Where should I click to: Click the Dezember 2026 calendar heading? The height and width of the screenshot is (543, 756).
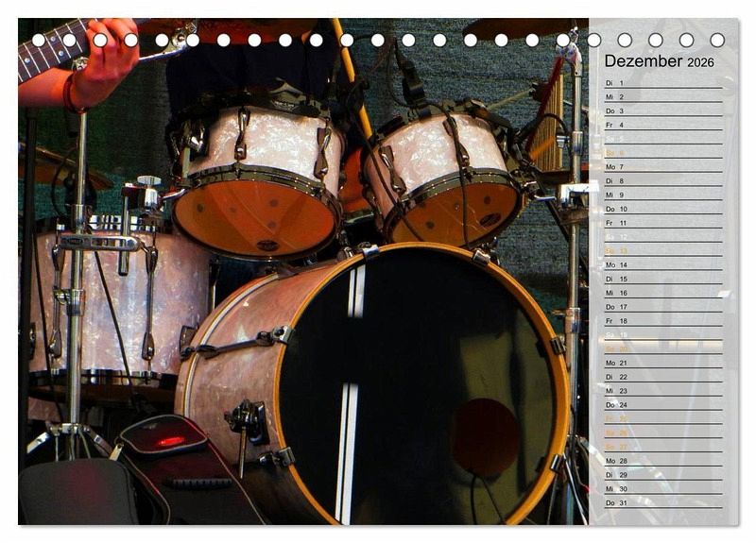coord(659,61)
